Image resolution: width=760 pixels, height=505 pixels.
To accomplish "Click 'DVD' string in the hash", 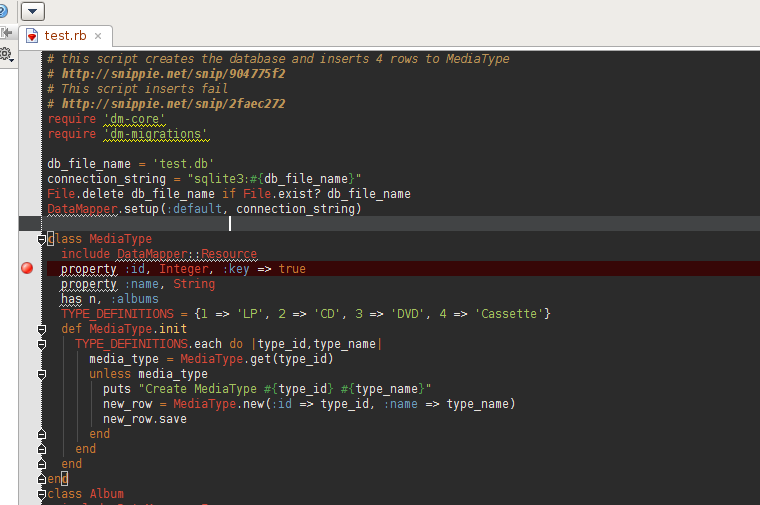I will 408,314.
